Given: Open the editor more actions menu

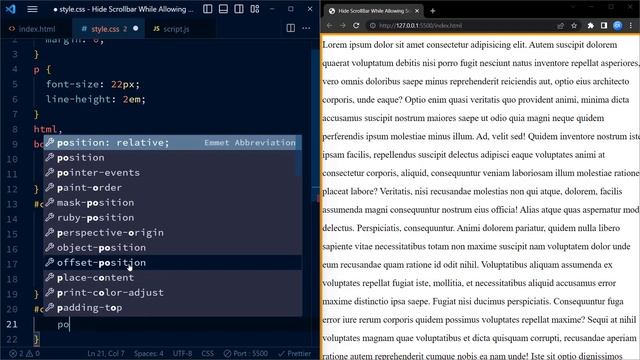Looking at the screenshot, I should [x=306, y=28].
